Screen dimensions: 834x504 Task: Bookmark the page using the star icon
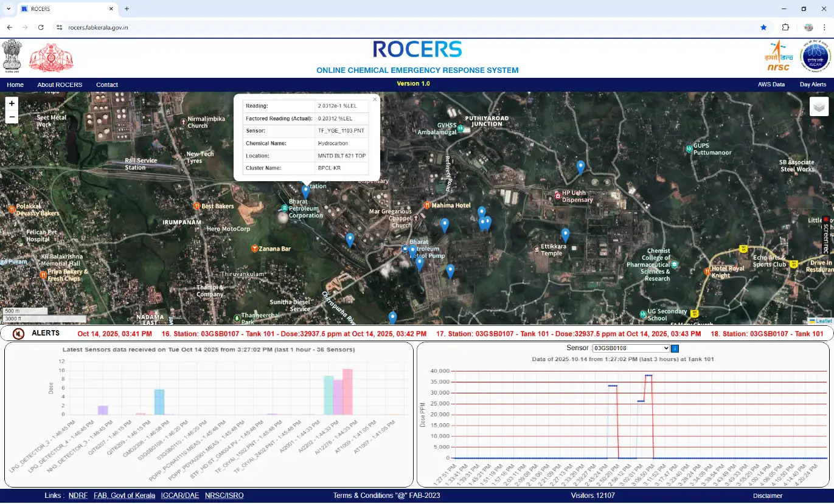[763, 27]
